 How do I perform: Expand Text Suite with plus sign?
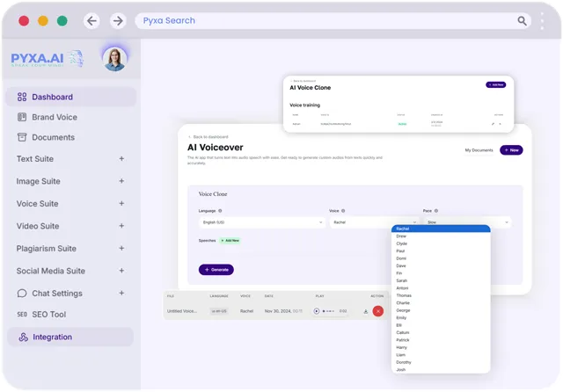click(x=121, y=158)
